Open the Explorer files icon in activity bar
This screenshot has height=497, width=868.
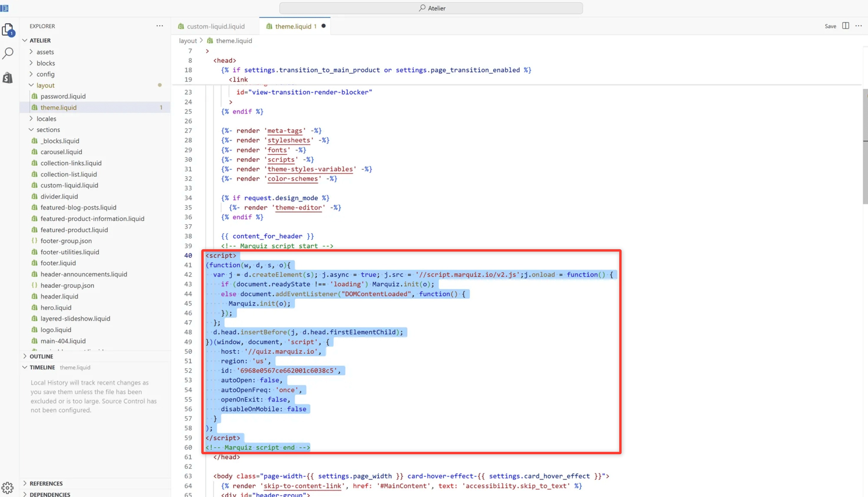tap(7, 29)
